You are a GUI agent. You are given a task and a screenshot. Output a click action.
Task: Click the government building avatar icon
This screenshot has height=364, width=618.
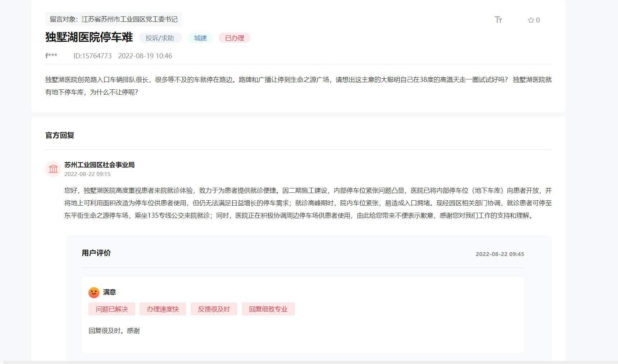coord(53,169)
